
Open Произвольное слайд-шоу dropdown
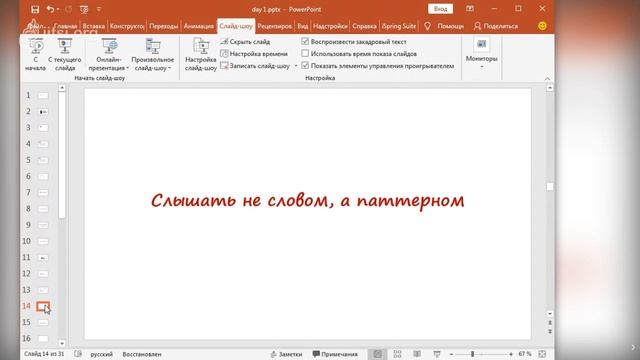click(x=153, y=54)
